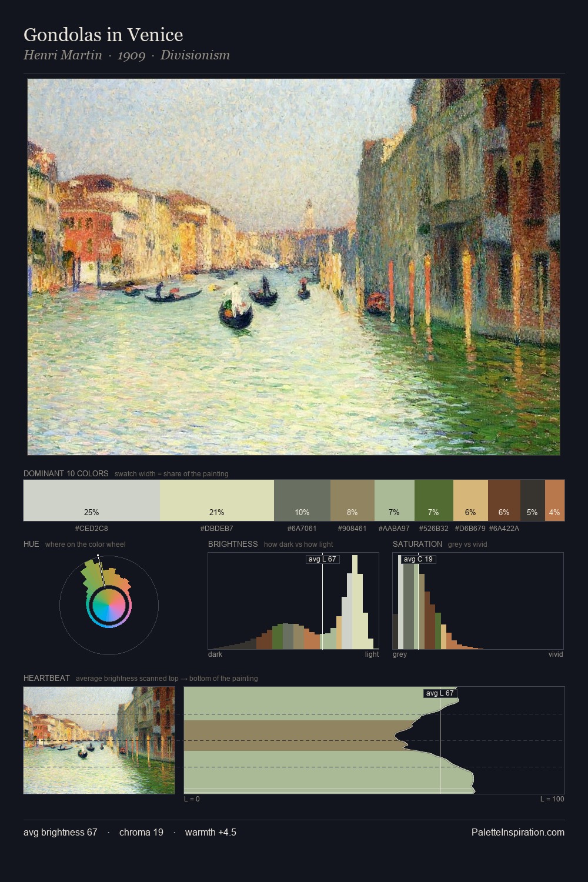The image size is (588, 882).
Task: Select the #D6B679 hex label
Action: click(x=470, y=529)
